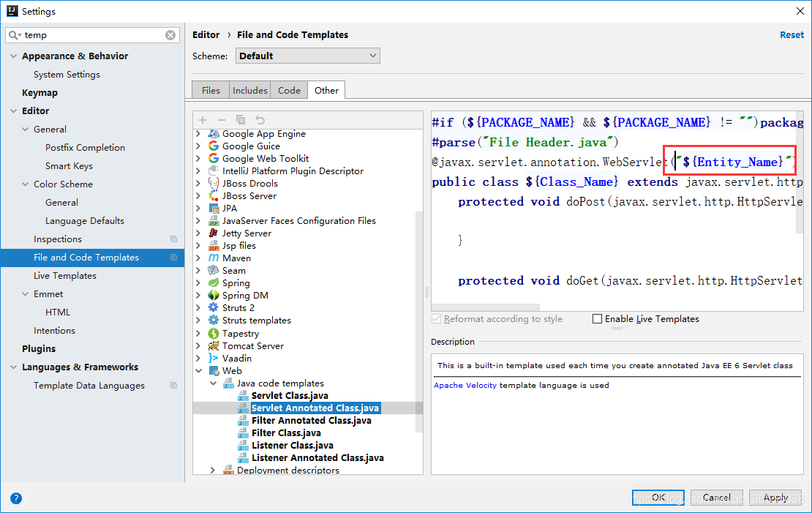Viewport: 812px width, 513px height.
Task: Select Filter Annotated Class.java template
Action: click(311, 420)
